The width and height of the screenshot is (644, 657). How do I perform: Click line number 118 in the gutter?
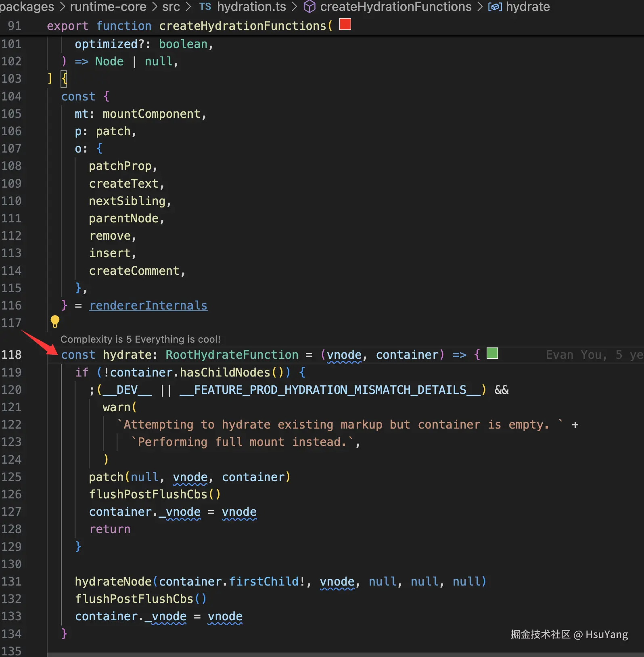coord(11,355)
